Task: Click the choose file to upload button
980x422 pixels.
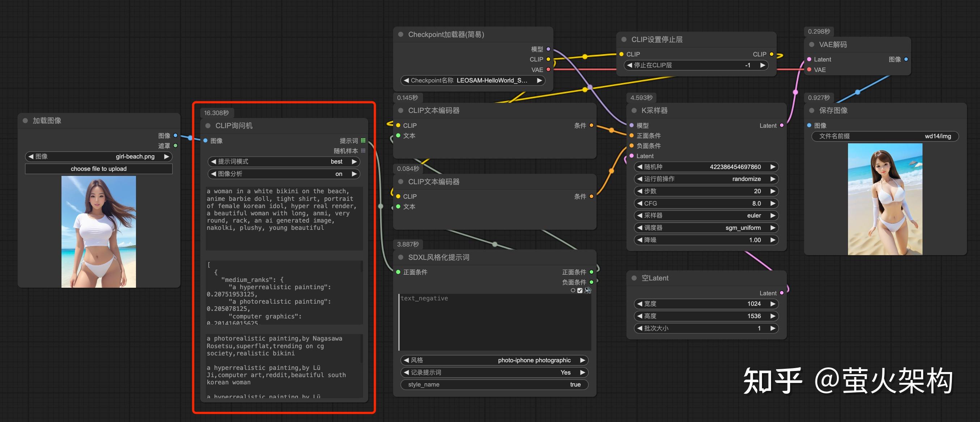Action: click(98, 169)
